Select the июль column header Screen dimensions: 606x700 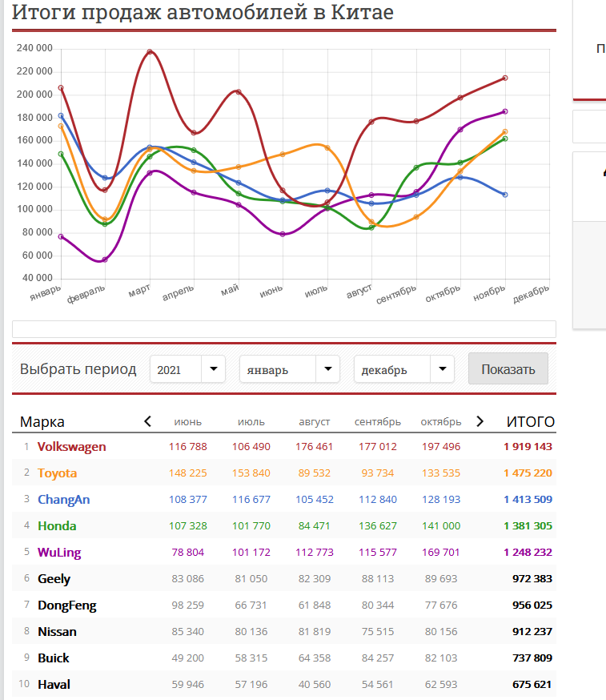(251, 422)
